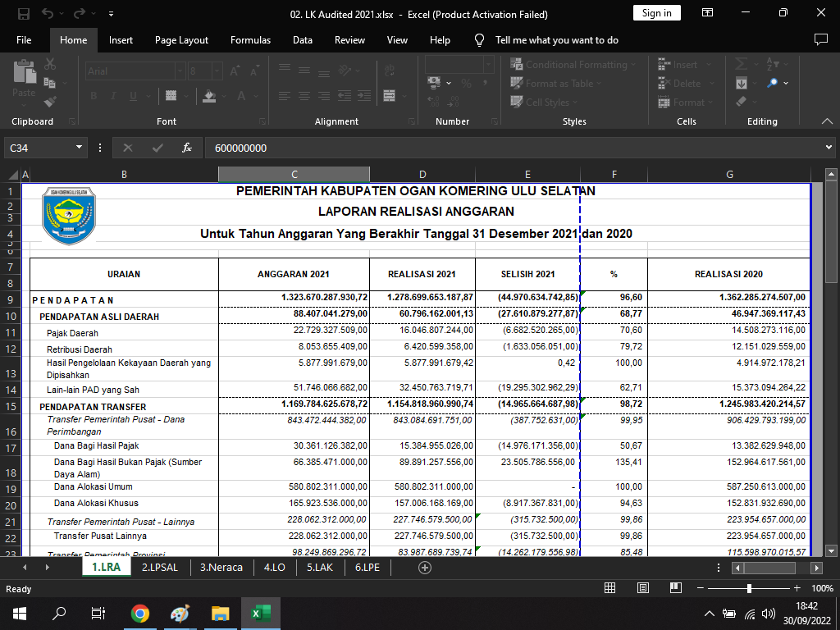Open Customize Quick Access Toolbar dropdown

pos(111,14)
